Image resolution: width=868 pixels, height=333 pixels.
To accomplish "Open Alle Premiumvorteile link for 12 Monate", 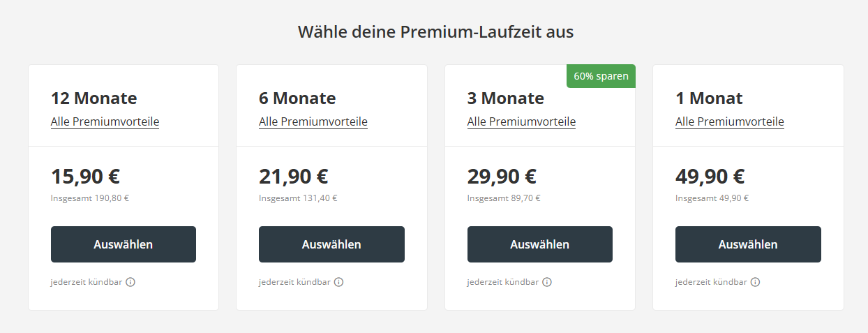I will tap(105, 121).
